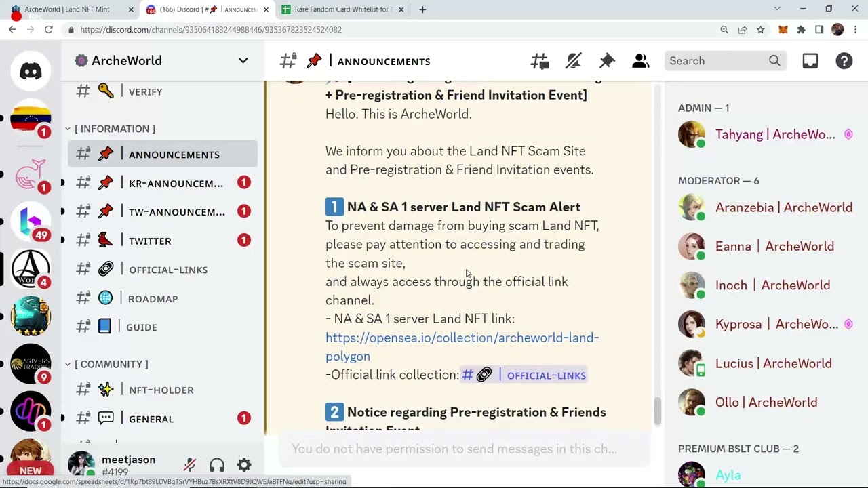
Task: Collapse the [ INFORMATION ] category
Action: tap(111, 129)
